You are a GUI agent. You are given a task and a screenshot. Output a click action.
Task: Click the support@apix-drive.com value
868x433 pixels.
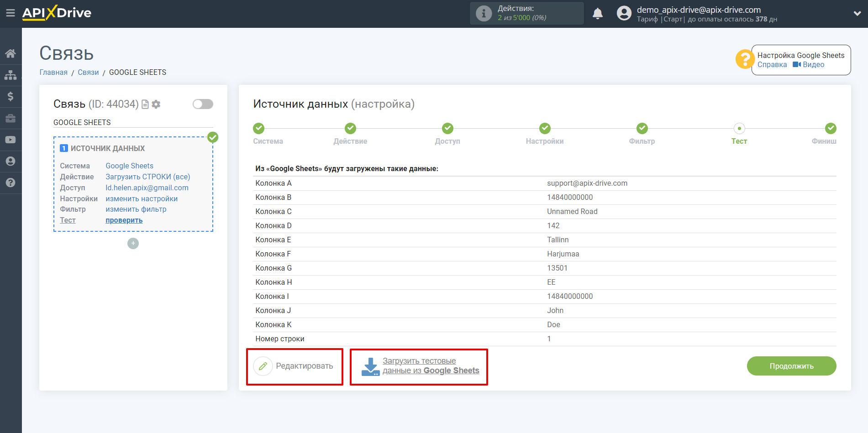(587, 183)
